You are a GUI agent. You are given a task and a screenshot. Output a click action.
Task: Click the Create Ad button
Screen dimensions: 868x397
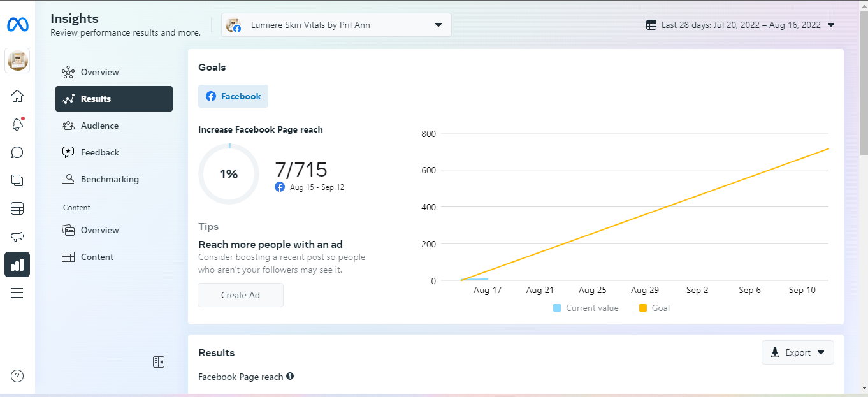[x=240, y=295]
